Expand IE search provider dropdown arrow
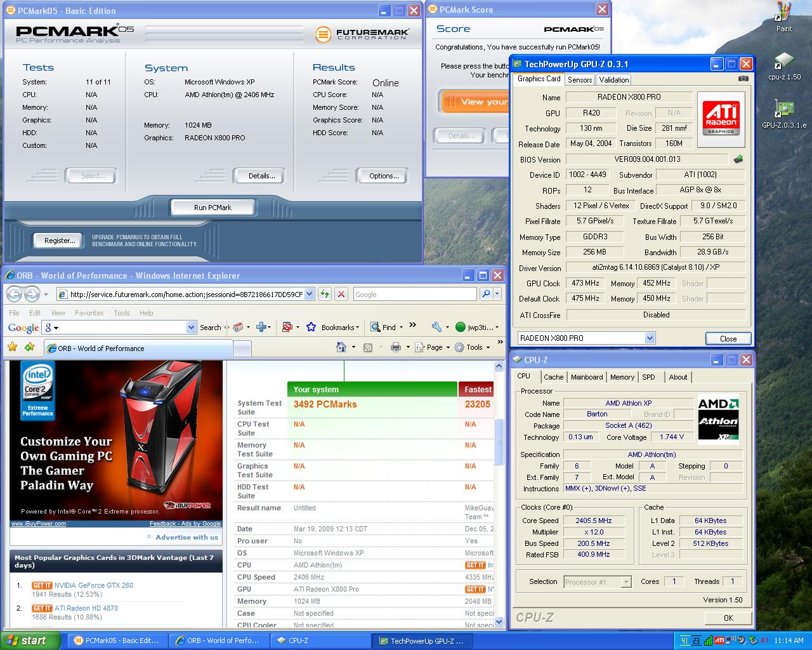Image resolution: width=812 pixels, height=650 pixels. [497, 294]
